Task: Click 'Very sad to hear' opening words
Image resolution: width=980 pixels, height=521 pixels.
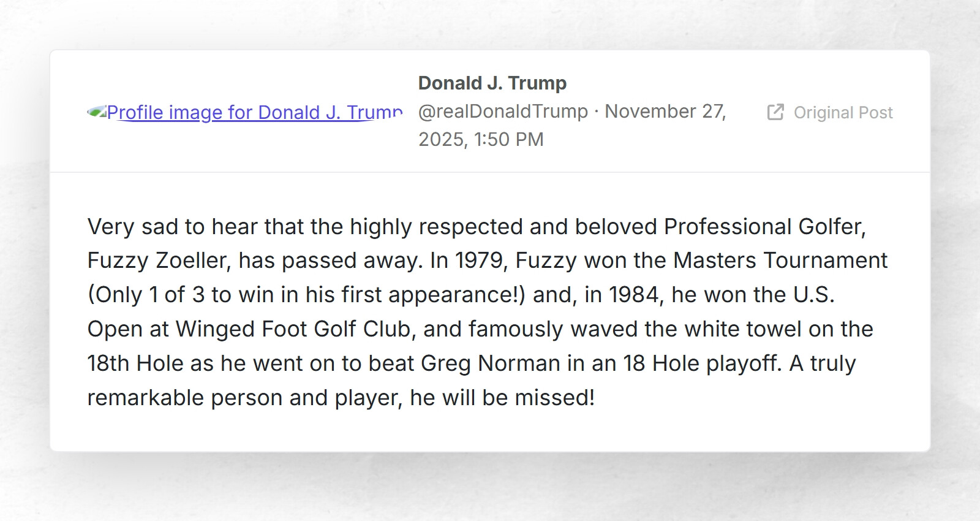Action: point(165,227)
